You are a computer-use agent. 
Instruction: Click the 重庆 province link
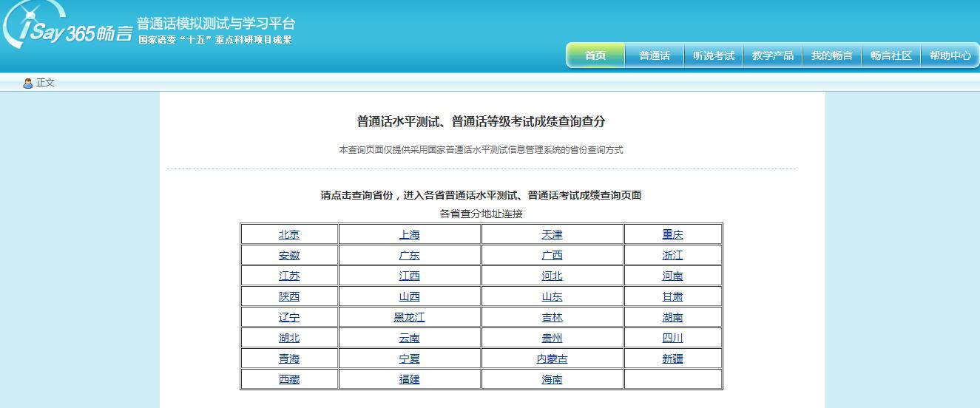click(672, 234)
